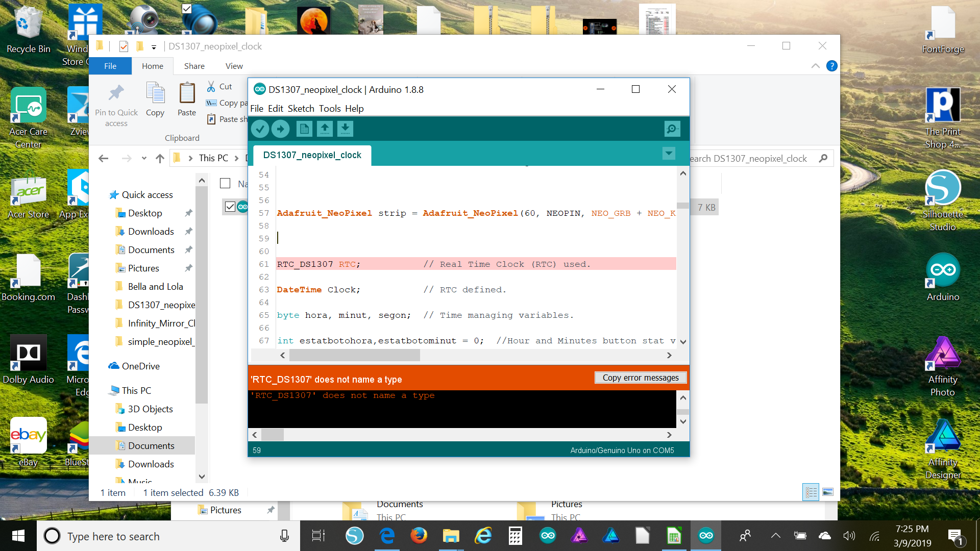980x551 pixels.
Task: Click the New sketch icon
Action: (304, 129)
